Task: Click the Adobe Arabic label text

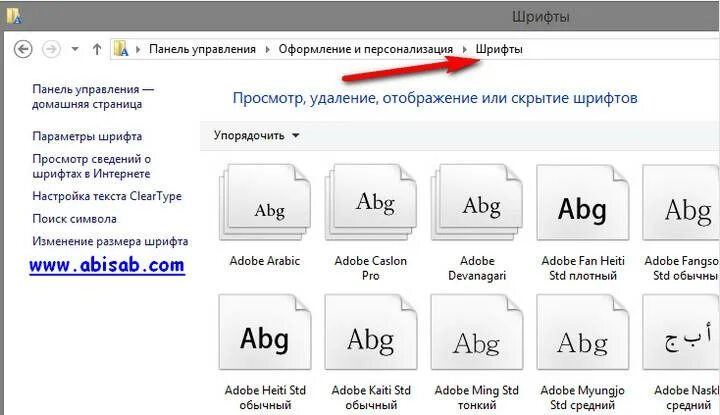Action: click(x=265, y=261)
